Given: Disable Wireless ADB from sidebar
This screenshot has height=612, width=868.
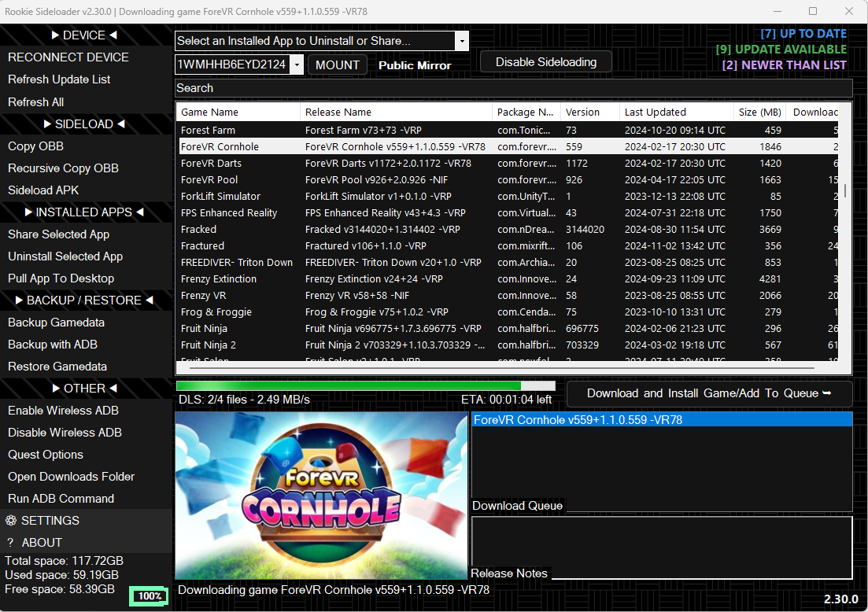Looking at the screenshot, I should click(x=65, y=433).
